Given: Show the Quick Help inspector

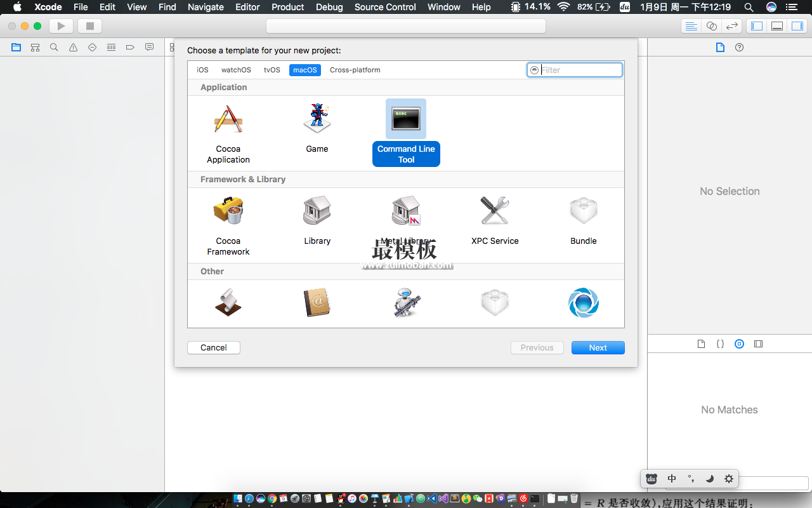Looking at the screenshot, I should point(739,47).
